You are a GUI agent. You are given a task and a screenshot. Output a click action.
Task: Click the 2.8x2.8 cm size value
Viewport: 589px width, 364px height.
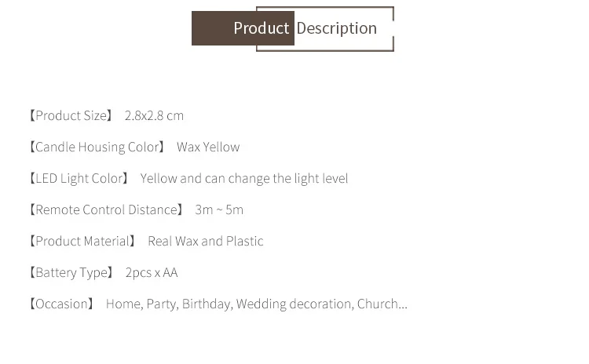tap(154, 115)
